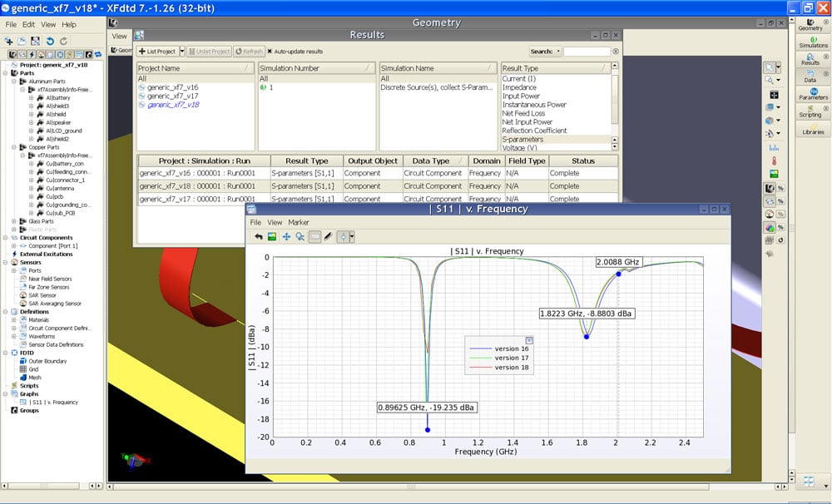Click the List Project button
This screenshot has width=832, height=504.
click(161, 50)
